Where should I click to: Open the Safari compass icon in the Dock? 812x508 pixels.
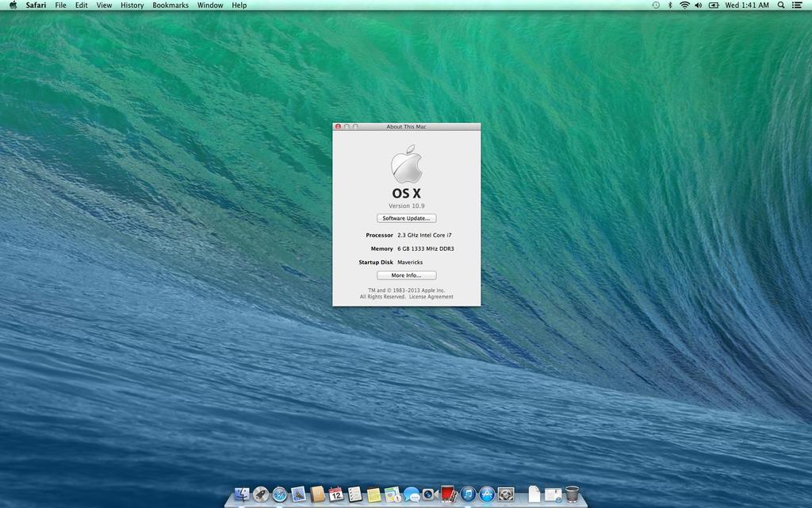(x=280, y=494)
